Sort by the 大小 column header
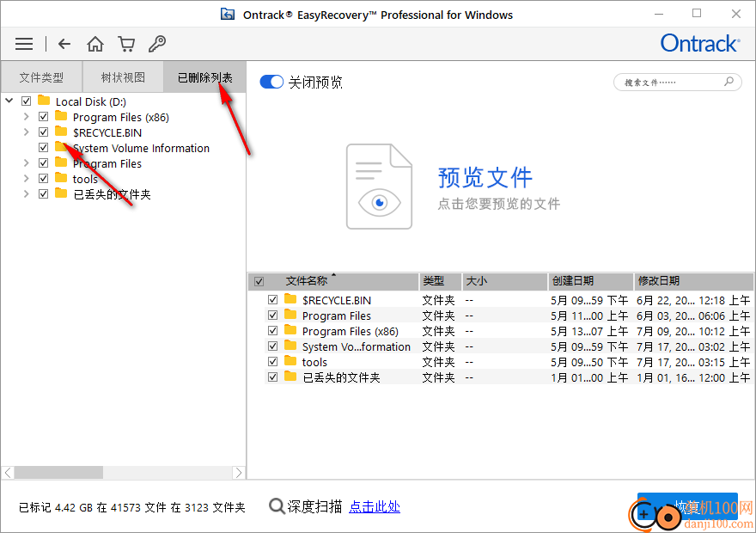The height and width of the screenshot is (533, 756). pyautogui.click(x=505, y=281)
